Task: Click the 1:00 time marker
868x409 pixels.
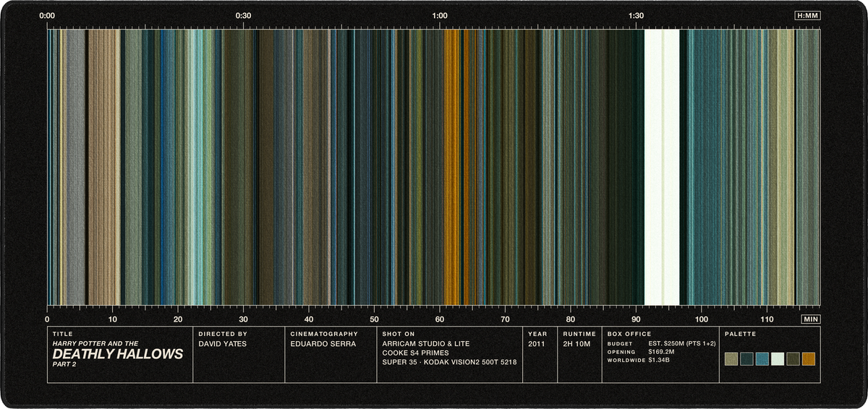Action: 439,15
